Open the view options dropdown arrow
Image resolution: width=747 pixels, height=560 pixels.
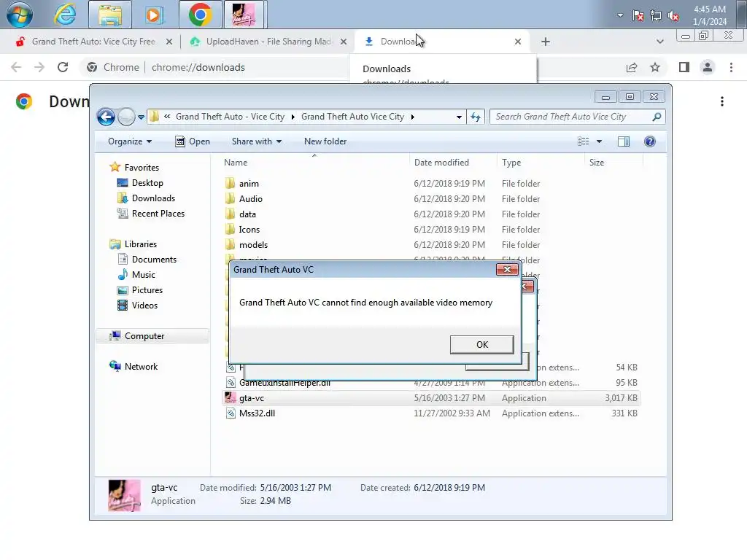coord(600,141)
